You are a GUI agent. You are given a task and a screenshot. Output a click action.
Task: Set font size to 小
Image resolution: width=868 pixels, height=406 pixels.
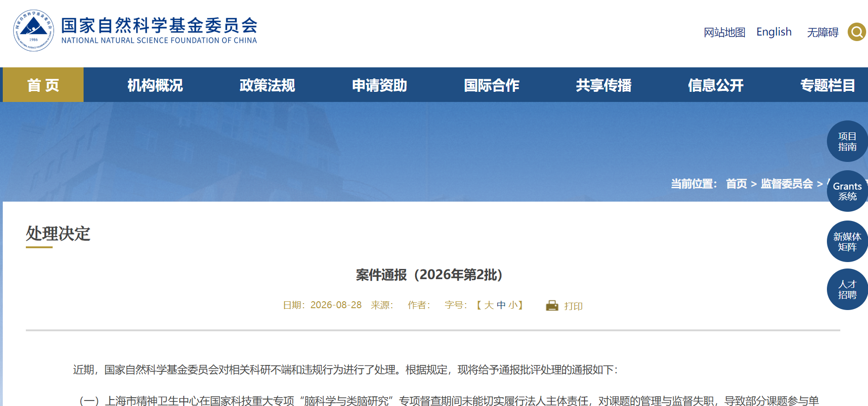513,305
